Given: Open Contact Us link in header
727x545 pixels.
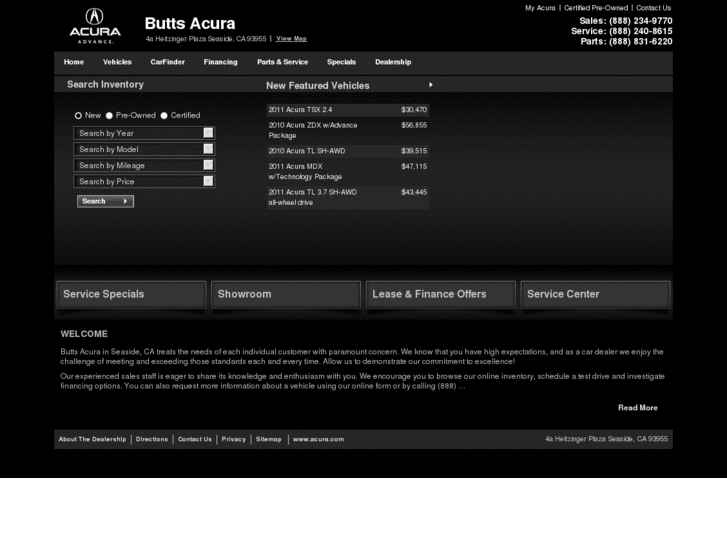Looking at the screenshot, I should click(653, 8).
